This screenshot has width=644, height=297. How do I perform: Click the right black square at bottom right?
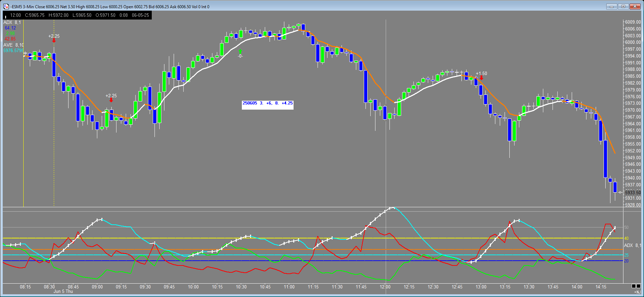(x=639, y=286)
